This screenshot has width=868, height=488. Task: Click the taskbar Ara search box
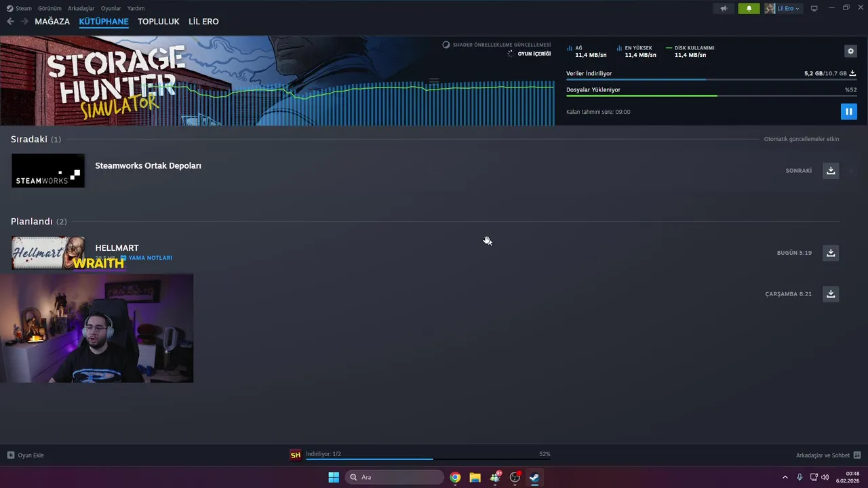(395, 477)
